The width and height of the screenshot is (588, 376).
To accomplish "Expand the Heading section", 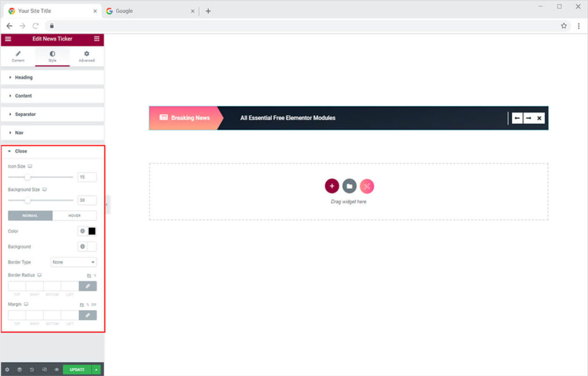I will (24, 77).
